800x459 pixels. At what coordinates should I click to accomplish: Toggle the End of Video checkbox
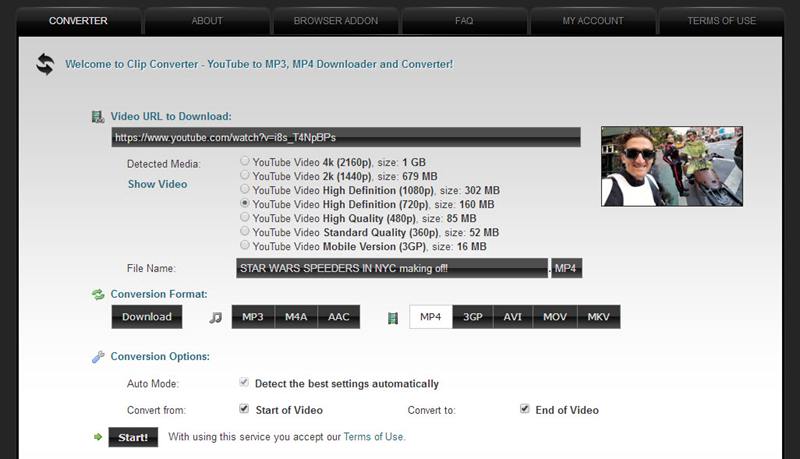point(524,409)
